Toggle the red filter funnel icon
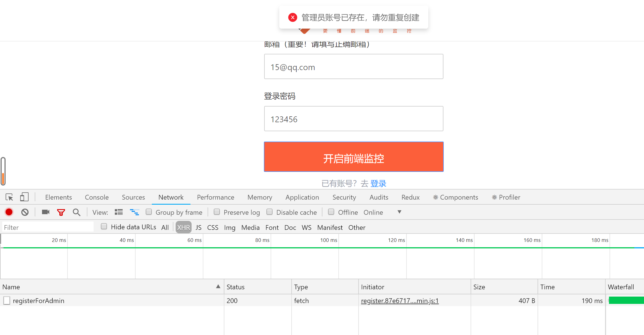This screenshot has width=644, height=335. [x=61, y=212]
